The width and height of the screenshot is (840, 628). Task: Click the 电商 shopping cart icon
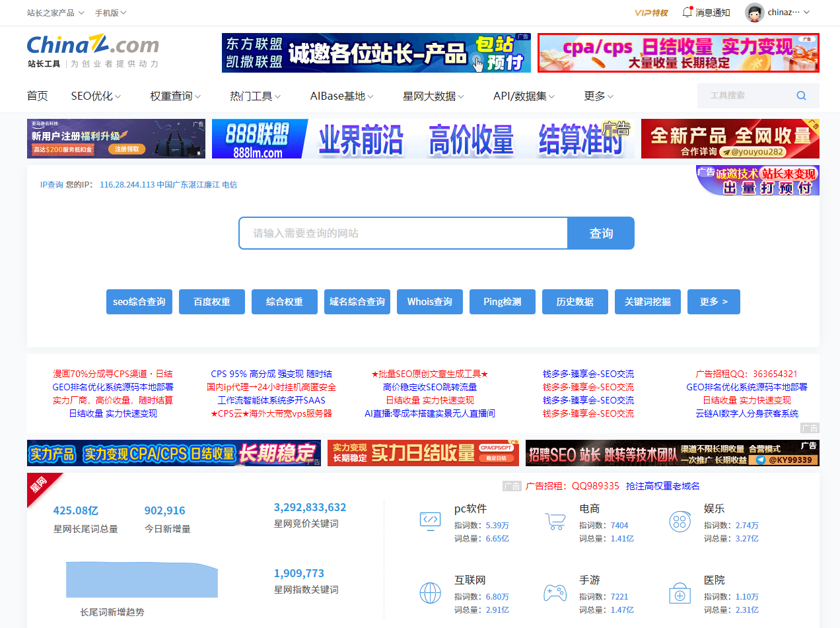click(x=555, y=521)
